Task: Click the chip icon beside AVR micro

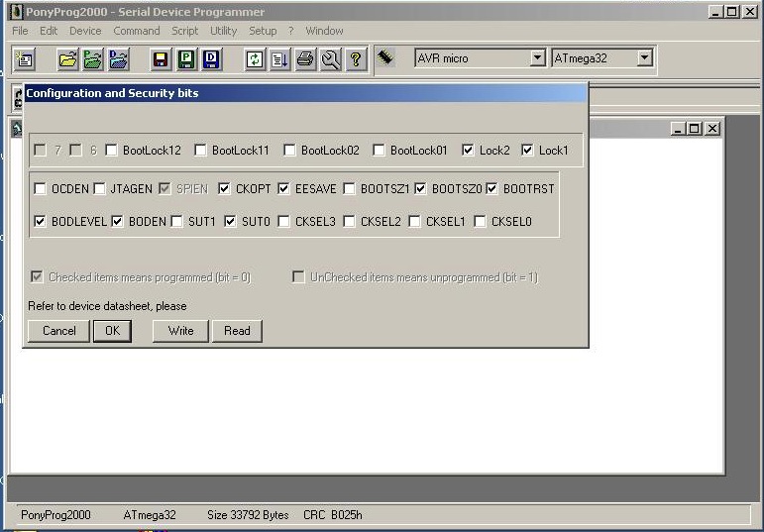Action: 384,57
